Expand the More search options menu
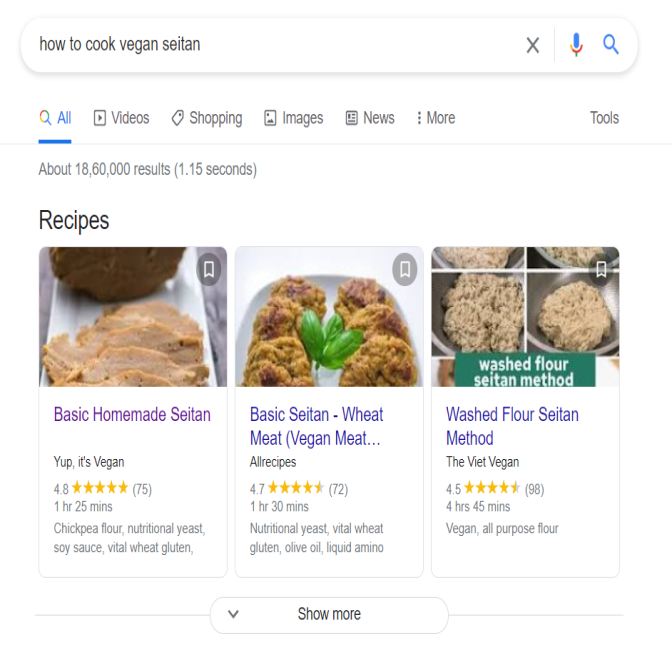The height and width of the screenshot is (651, 672). click(x=436, y=118)
